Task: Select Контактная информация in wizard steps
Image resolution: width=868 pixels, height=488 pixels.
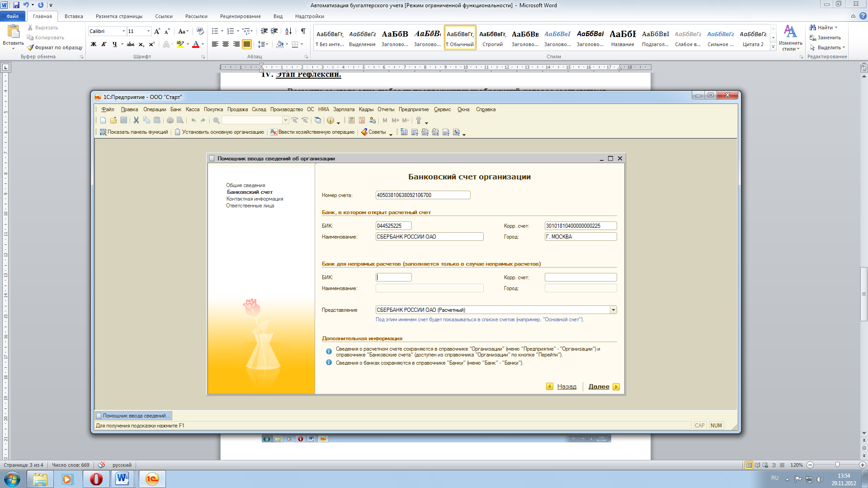Action: pyautogui.click(x=255, y=199)
